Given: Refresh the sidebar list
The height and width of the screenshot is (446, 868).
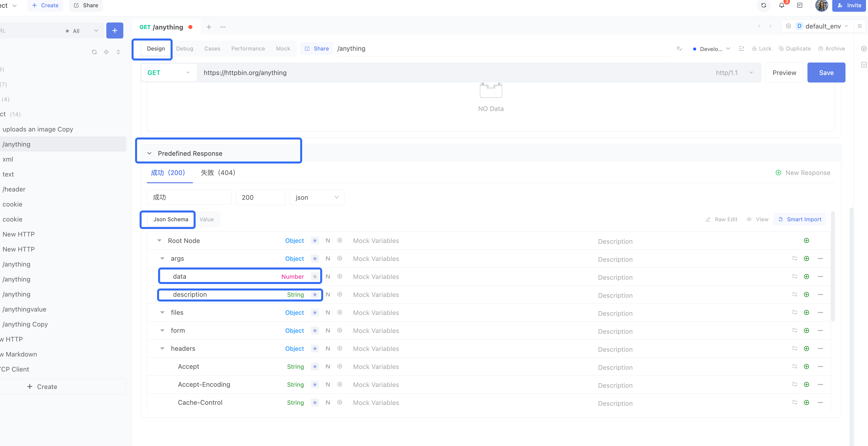Looking at the screenshot, I should [94, 52].
